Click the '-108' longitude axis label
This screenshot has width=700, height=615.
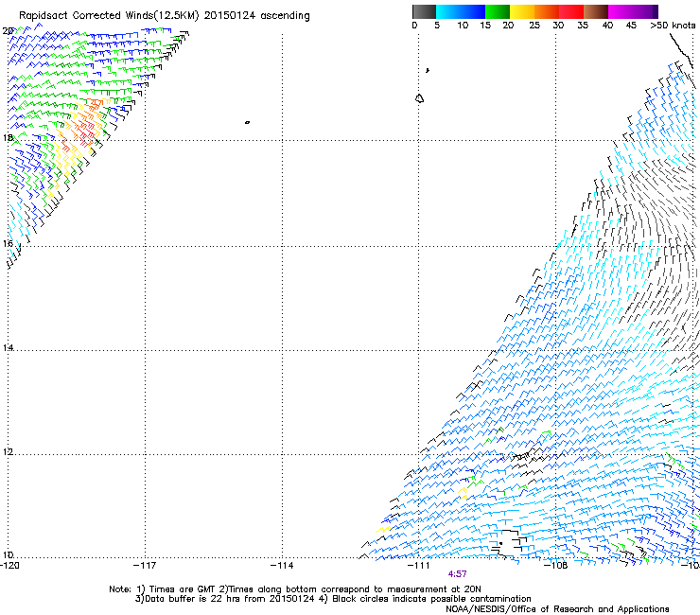click(x=555, y=566)
